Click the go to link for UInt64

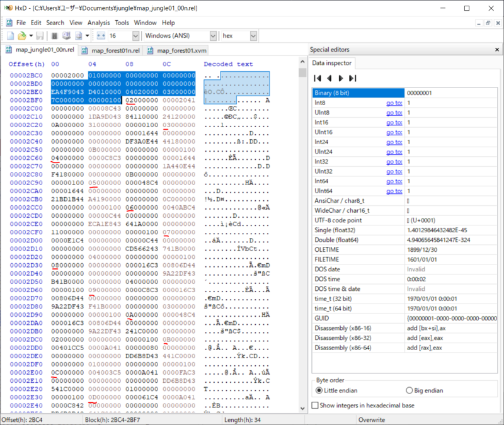pos(394,191)
